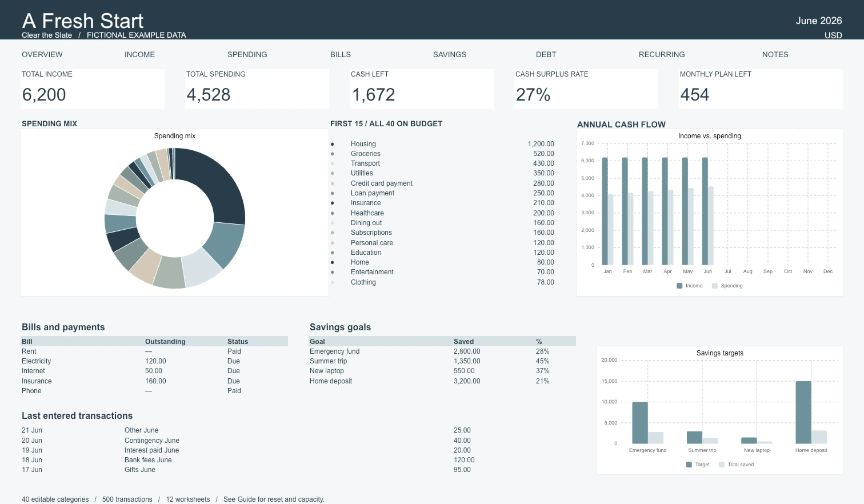Click the Phone bill's Paid status
Viewport: 864px width, 504px height.
[x=234, y=391]
